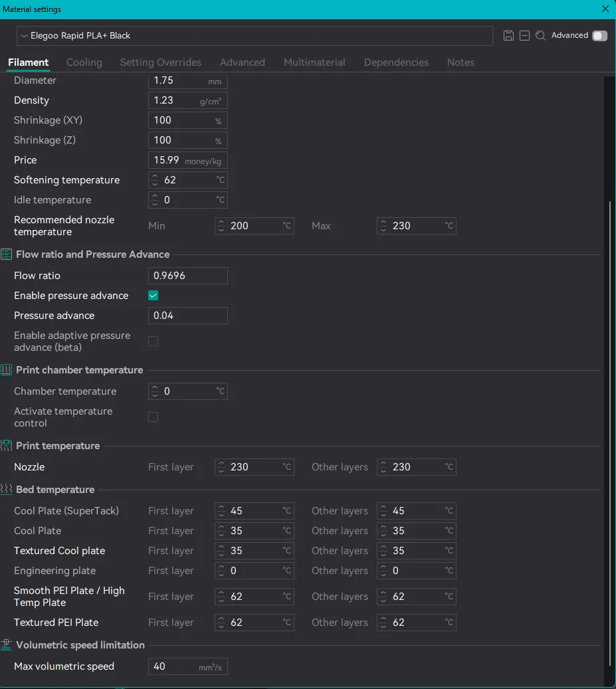This screenshot has width=616, height=689.
Task: Click the save preset icon
Action: [x=508, y=36]
